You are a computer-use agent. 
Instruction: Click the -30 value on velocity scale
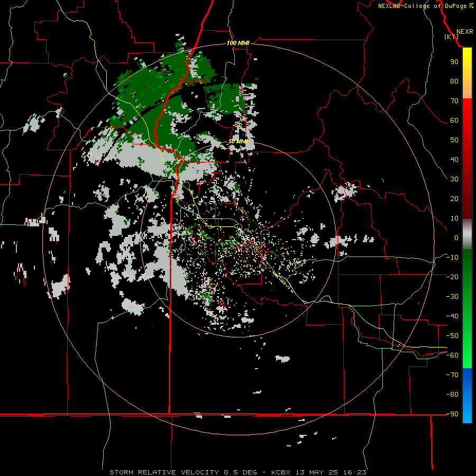452,297
